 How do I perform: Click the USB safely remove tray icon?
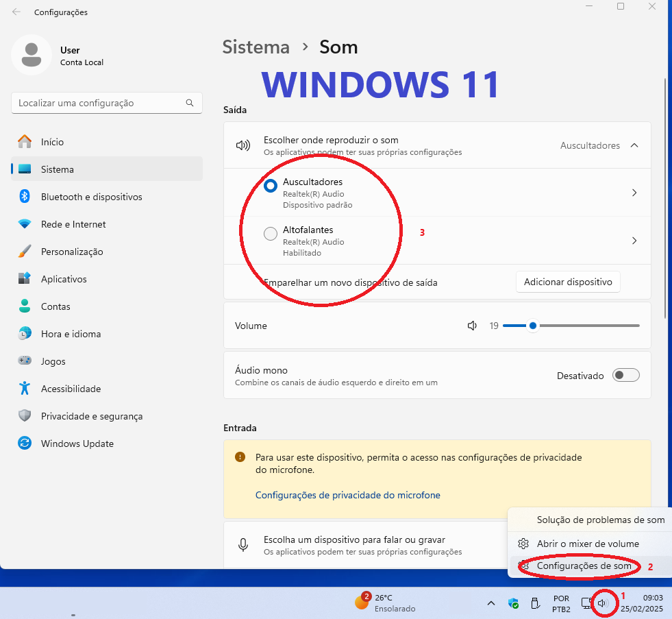[x=535, y=603]
